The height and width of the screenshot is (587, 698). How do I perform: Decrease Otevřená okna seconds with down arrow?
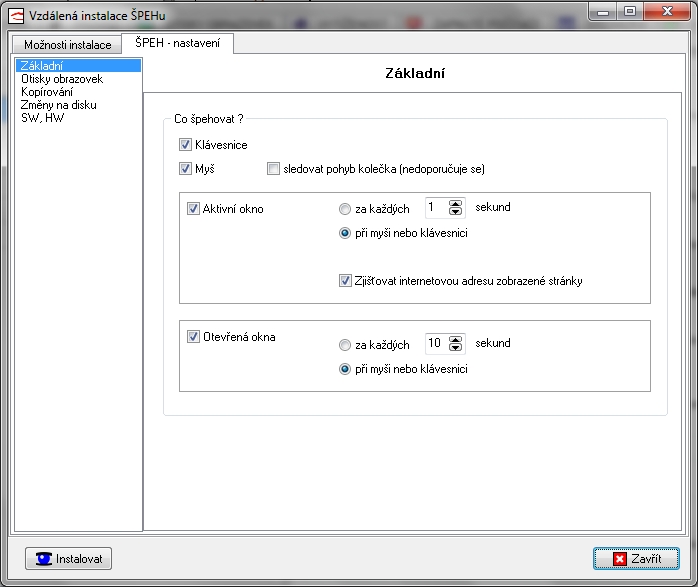click(455, 348)
